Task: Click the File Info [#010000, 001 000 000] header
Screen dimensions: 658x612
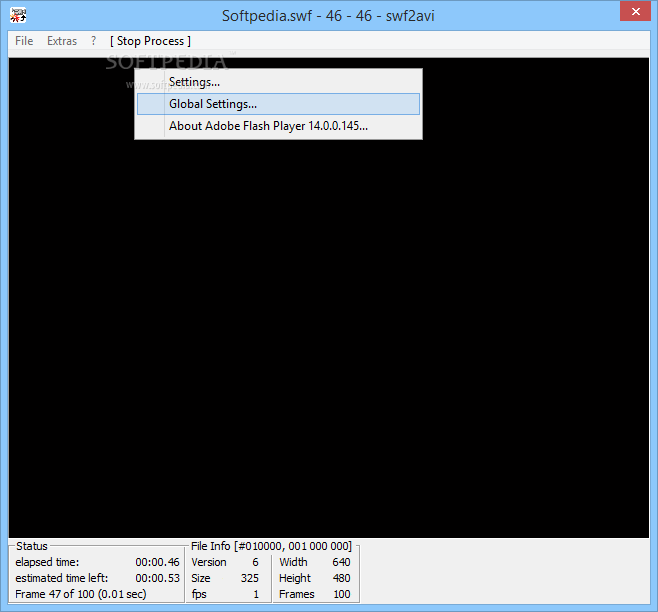Action: point(271,546)
